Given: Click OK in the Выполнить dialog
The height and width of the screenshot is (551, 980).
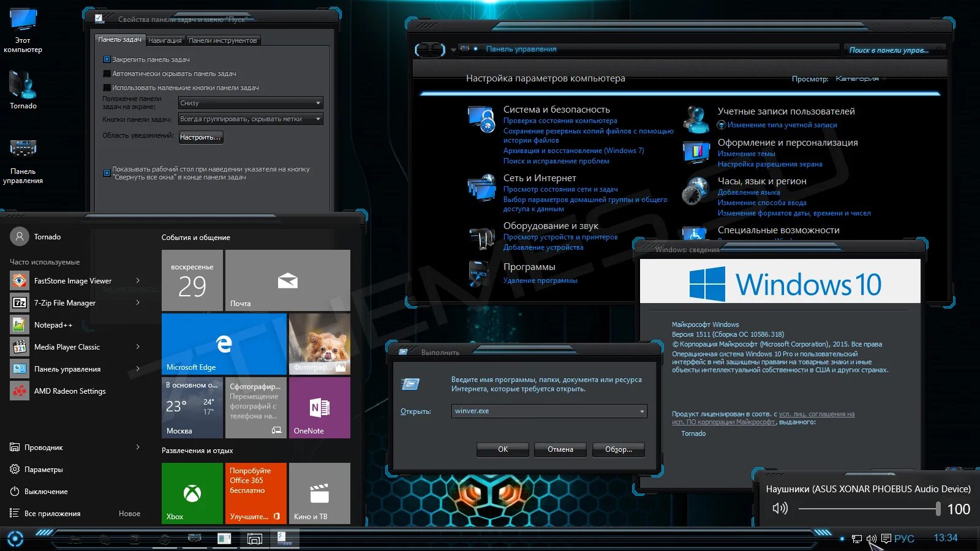Looking at the screenshot, I should pyautogui.click(x=503, y=449).
